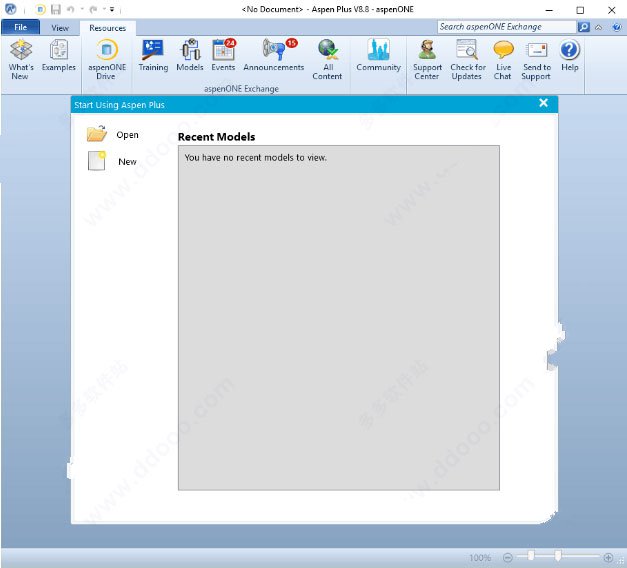
Task: Click the 'Recent Models' heading
Action: click(x=216, y=137)
